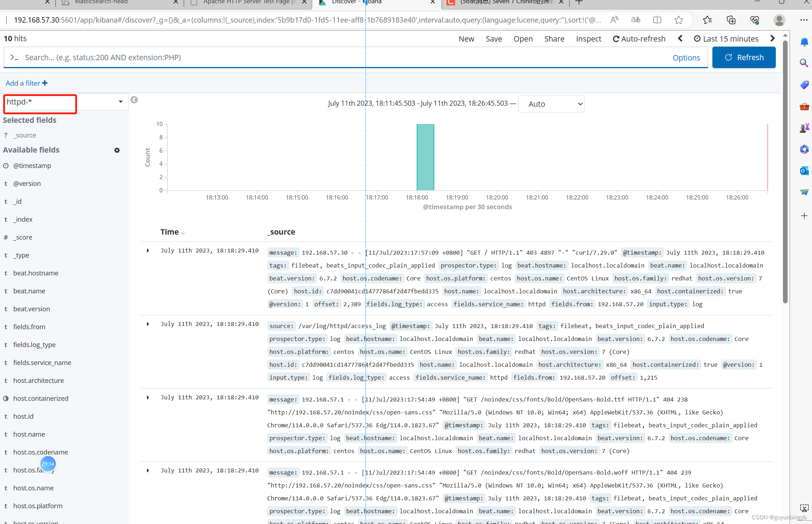The height and width of the screenshot is (524, 812).
Task: Select the host.id field
Action: pyautogui.click(x=23, y=417)
